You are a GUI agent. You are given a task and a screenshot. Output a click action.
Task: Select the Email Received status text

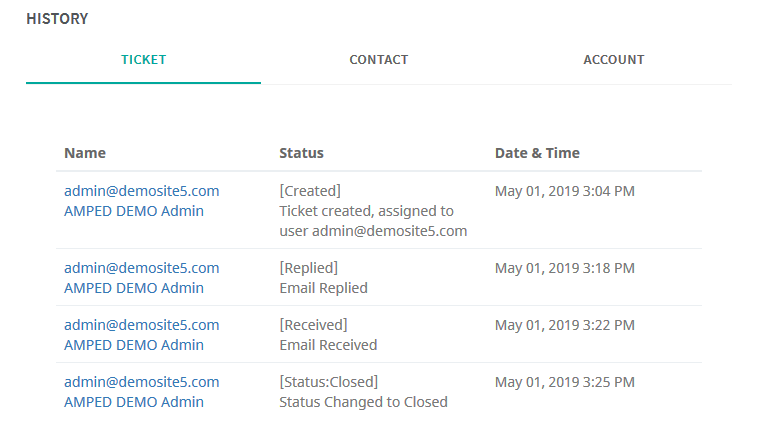coord(328,345)
